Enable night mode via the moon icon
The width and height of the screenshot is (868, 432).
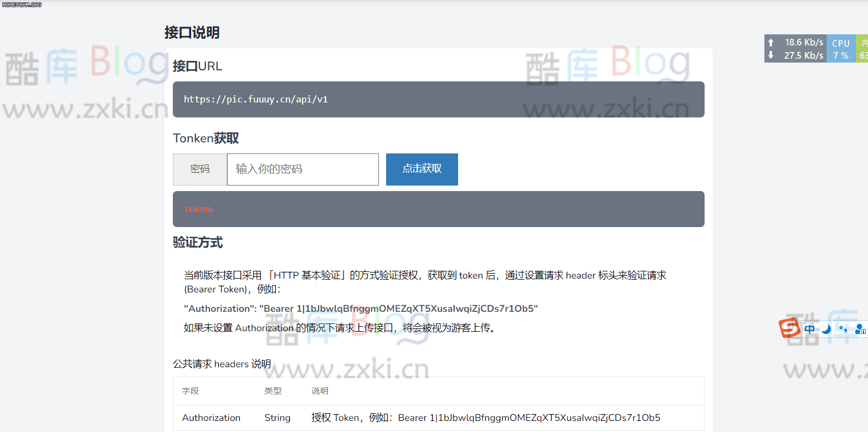(826, 328)
